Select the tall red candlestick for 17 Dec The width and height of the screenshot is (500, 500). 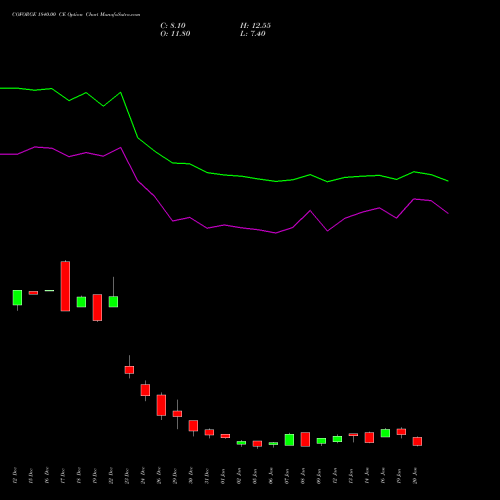[65, 286]
